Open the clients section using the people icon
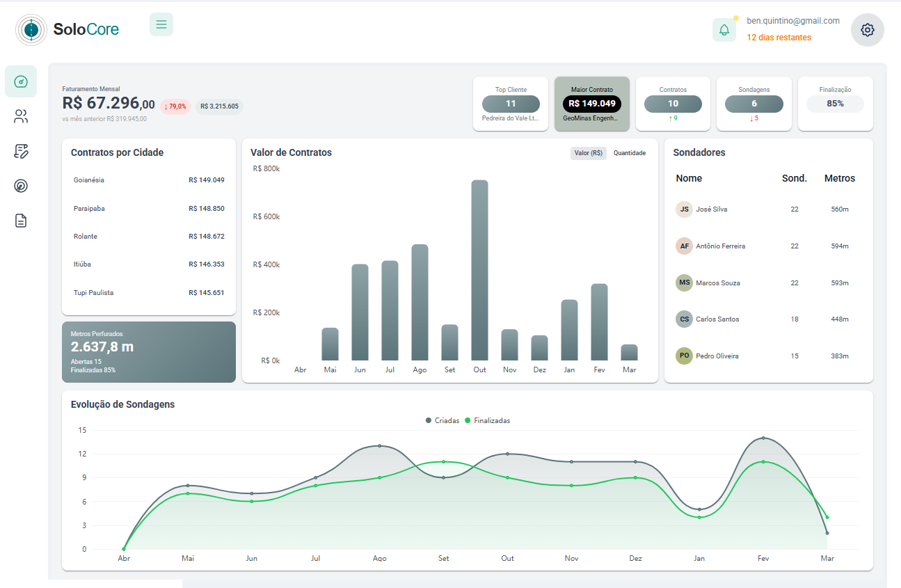 [21, 116]
